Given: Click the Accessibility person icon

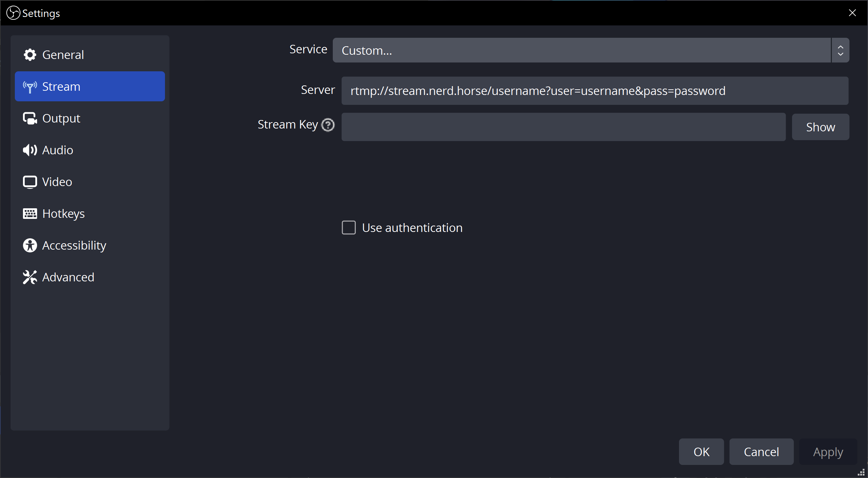Looking at the screenshot, I should coord(30,245).
